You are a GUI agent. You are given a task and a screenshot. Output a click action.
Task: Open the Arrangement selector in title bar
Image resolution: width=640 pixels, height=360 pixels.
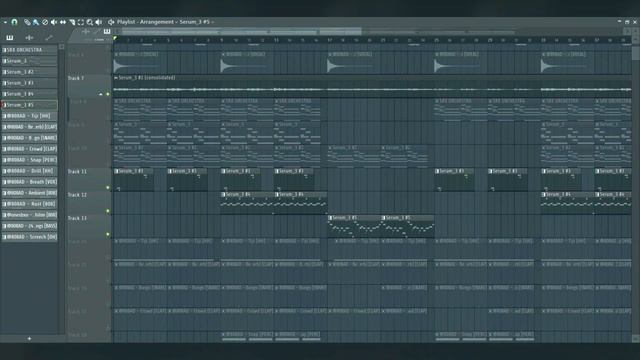tap(157, 22)
